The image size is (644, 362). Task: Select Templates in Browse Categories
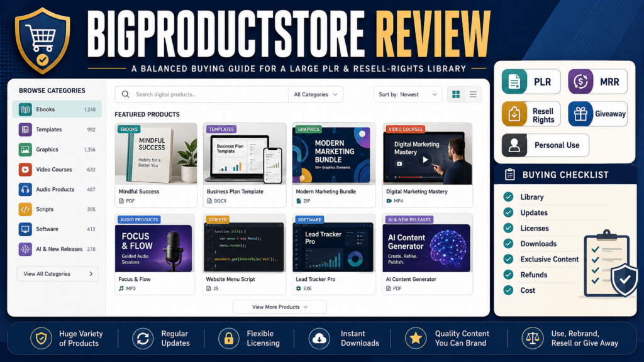57,129
